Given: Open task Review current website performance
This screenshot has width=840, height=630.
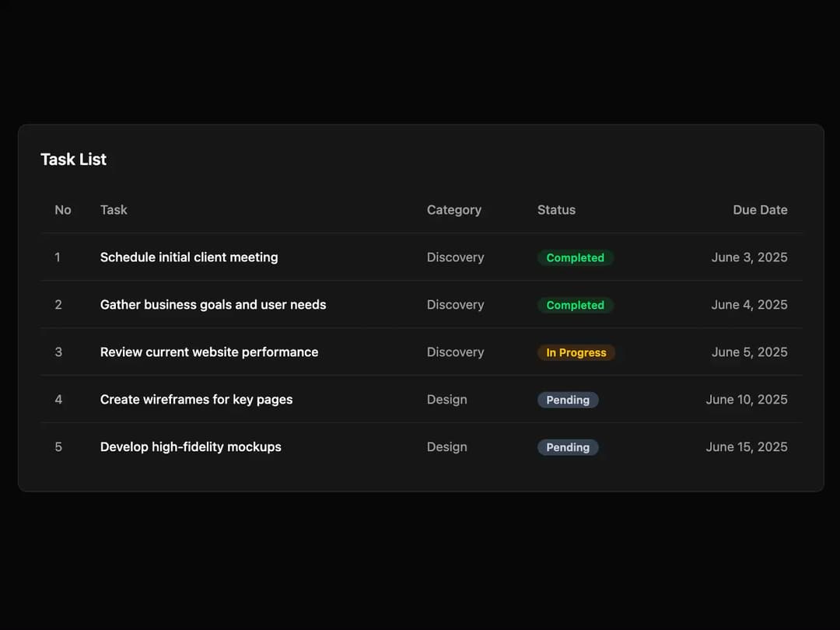Looking at the screenshot, I should pos(209,352).
